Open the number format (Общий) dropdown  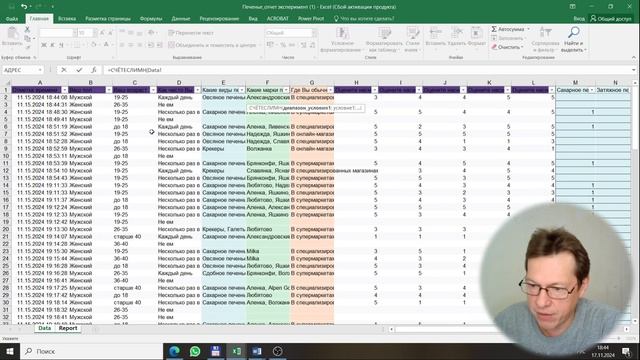click(314, 33)
